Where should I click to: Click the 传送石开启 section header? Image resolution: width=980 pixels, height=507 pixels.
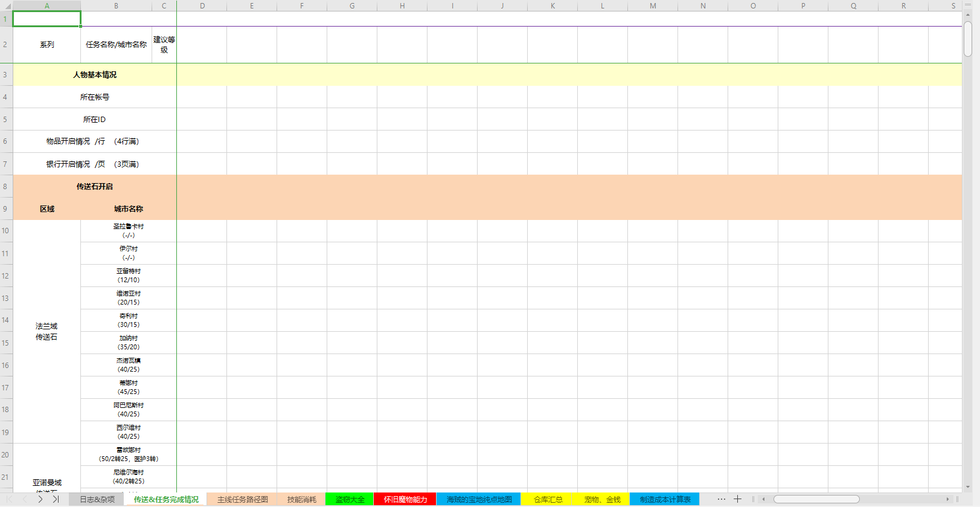(95, 186)
